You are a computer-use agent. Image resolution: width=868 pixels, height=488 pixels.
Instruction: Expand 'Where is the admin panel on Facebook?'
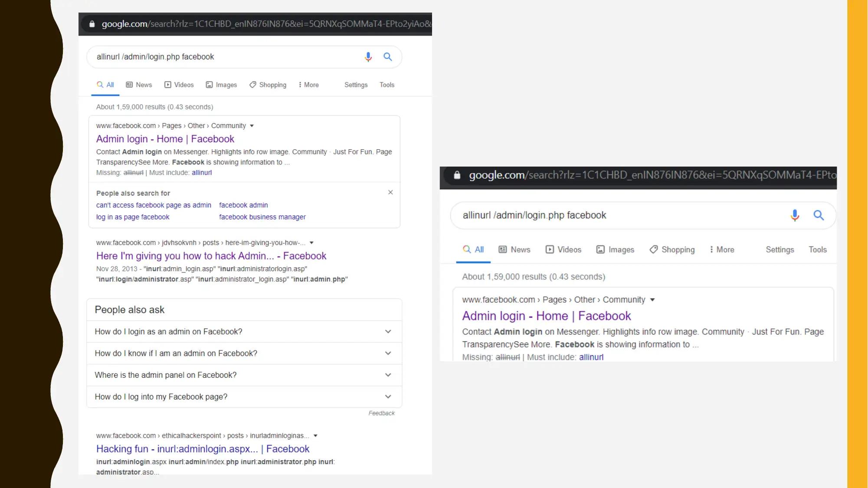point(244,375)
